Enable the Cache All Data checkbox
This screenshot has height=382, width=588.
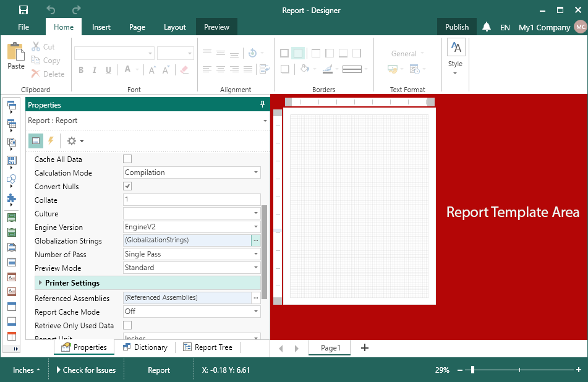127,159
